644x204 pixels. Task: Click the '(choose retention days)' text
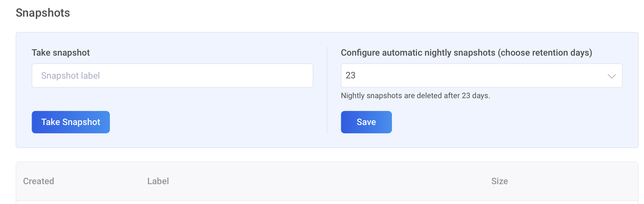click(545, 53)
